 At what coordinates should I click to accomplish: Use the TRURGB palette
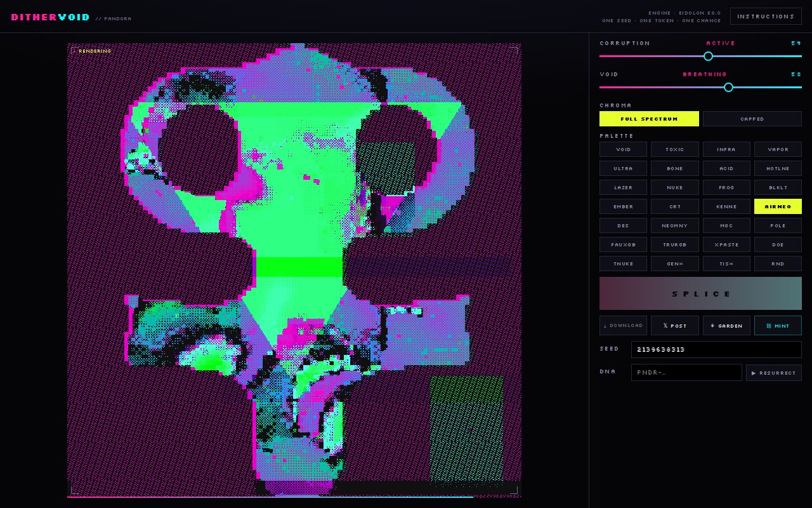point(675,244)
